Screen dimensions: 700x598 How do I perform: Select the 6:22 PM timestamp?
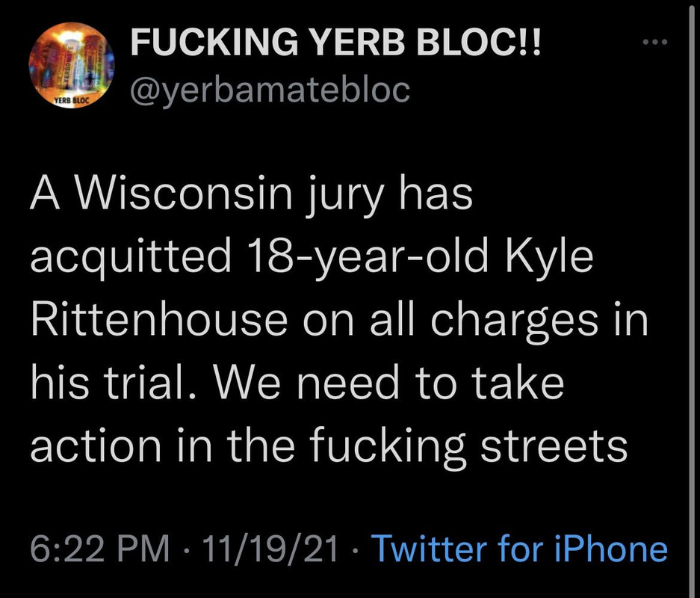coord(99,549)
